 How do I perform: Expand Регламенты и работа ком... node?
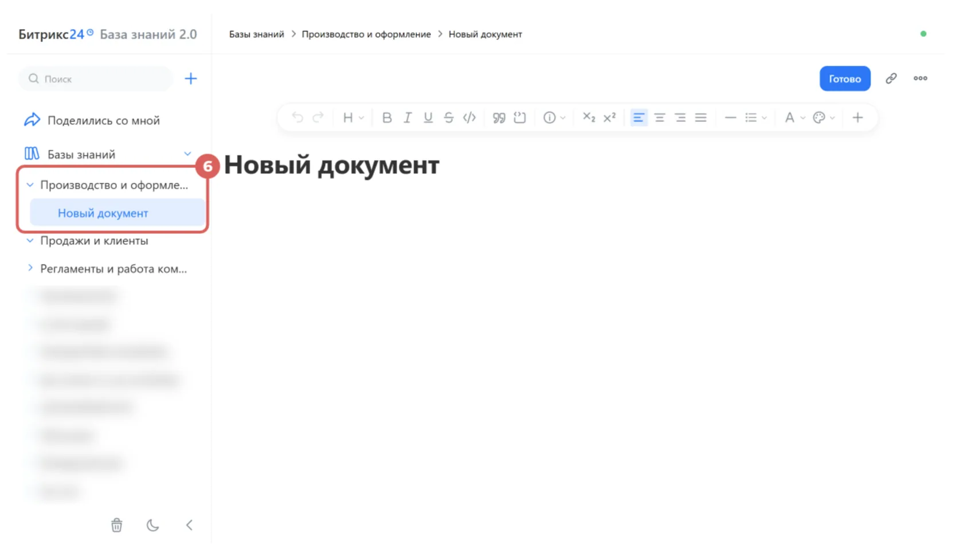coord(30,268)
